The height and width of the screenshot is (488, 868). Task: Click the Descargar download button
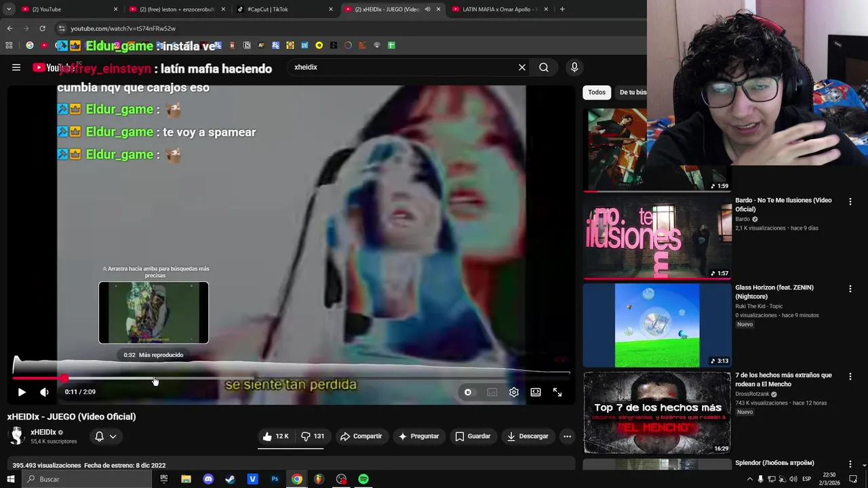click(528, 436)
